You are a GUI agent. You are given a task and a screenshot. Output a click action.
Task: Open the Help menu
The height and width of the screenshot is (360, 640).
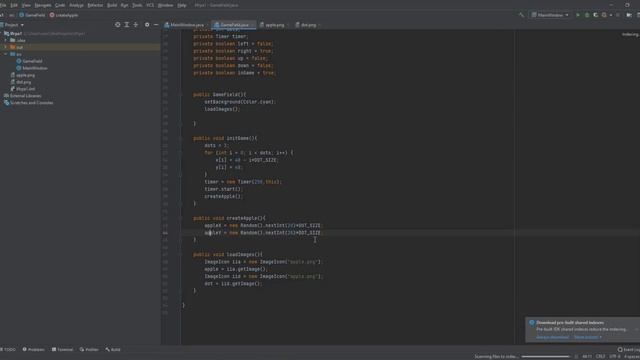[182, 5]
